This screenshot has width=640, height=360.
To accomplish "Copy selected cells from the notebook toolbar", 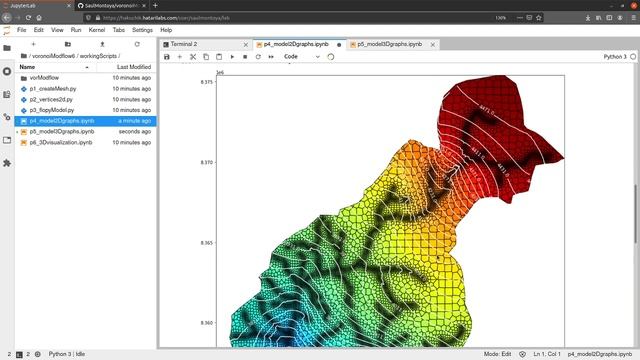I will click(206, 57).
